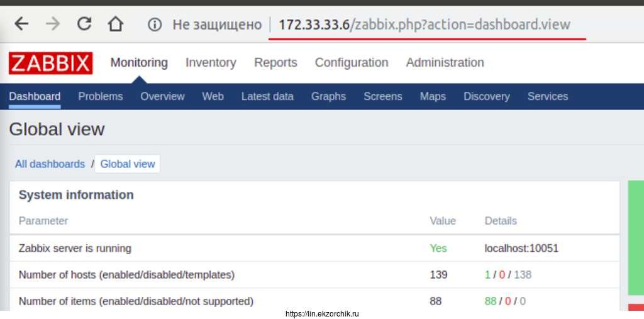
Task: Open the Discovery tab
Action: (x=486, y=96)
